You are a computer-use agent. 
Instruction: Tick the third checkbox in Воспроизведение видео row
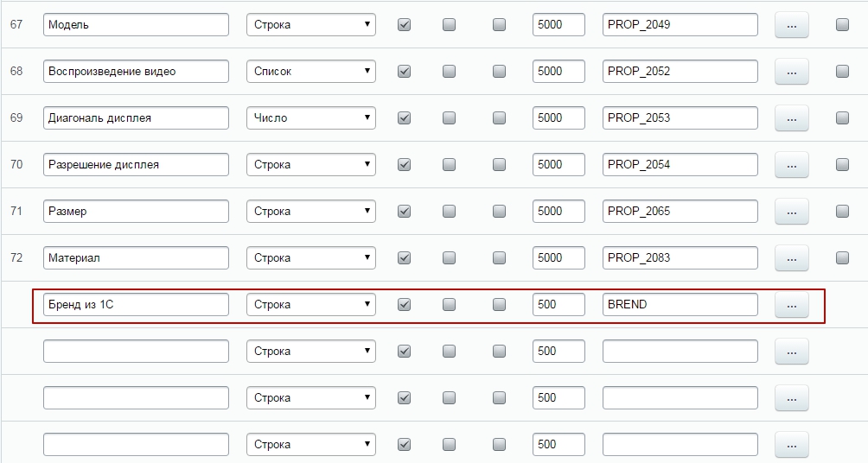(499, 72)
